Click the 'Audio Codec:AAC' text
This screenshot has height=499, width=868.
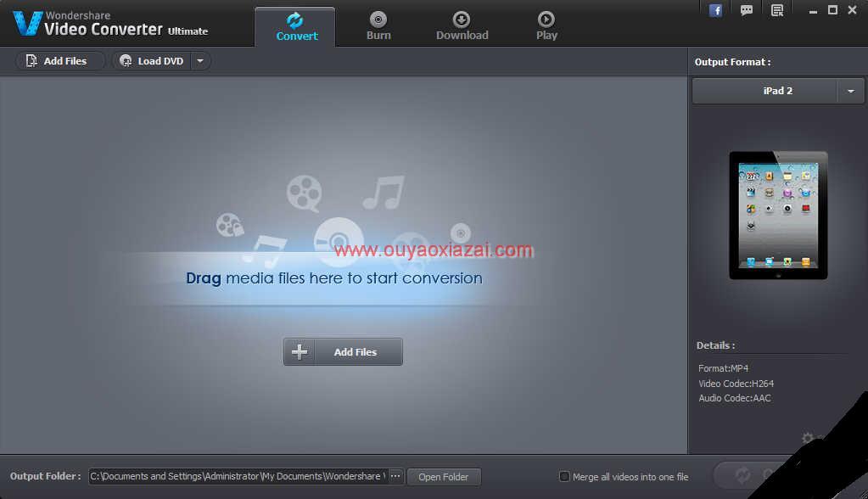pos(734,398)
